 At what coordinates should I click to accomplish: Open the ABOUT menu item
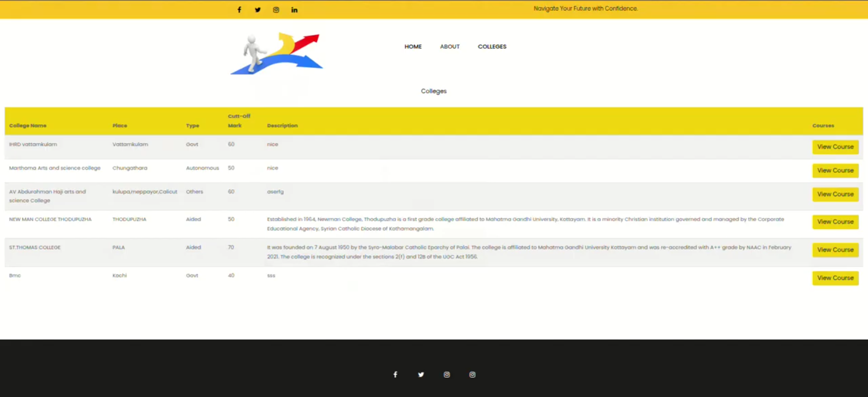tap(450, 46)
